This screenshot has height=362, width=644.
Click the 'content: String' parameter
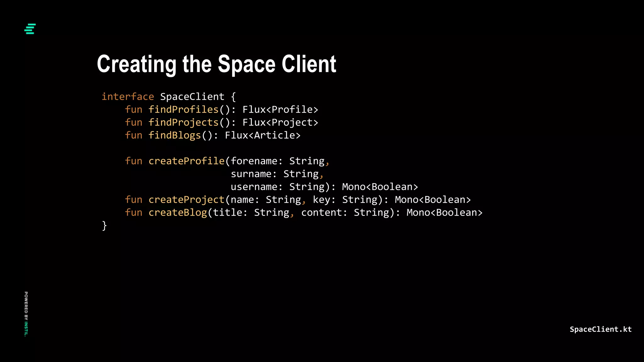coord(345,212)
